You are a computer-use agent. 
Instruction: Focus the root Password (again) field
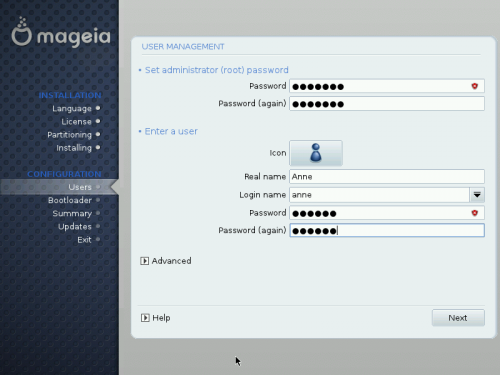pyautogui.click(x=387, y=104)
